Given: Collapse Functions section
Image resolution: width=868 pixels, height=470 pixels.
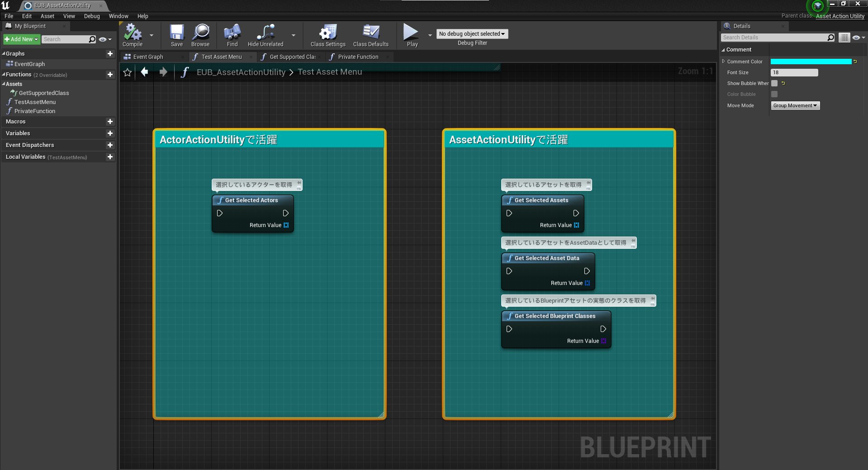Looking at the screenshot, I should point(4,74).
